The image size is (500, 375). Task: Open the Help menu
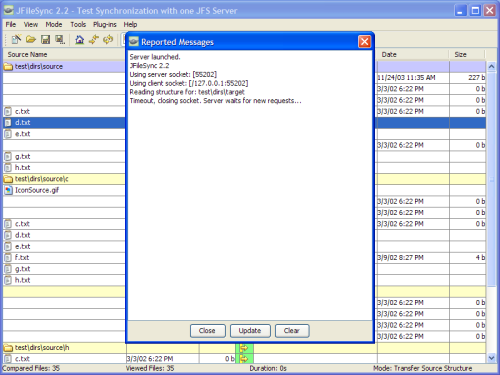coord(130,24)
